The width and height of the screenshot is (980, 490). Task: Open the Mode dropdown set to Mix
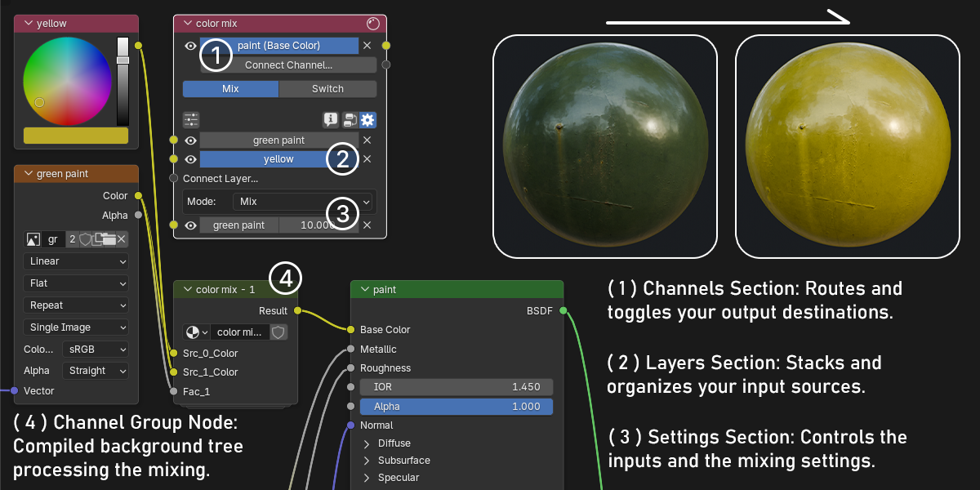(303, 201)
